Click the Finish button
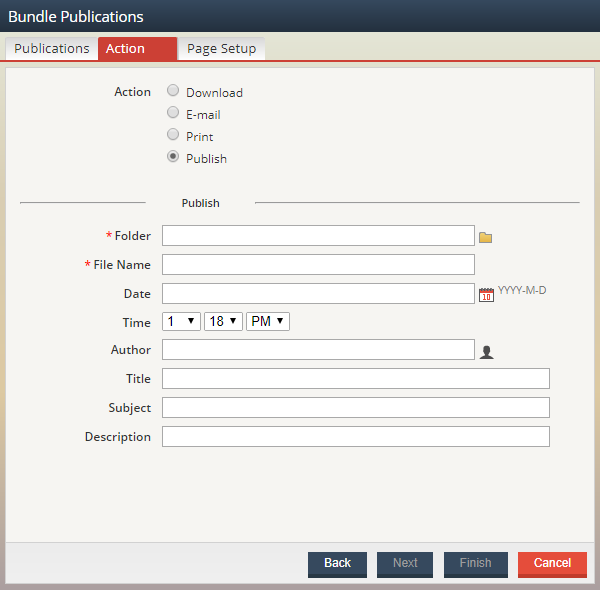The height and width of the screenshot is (590, 600). click(476, 564)
